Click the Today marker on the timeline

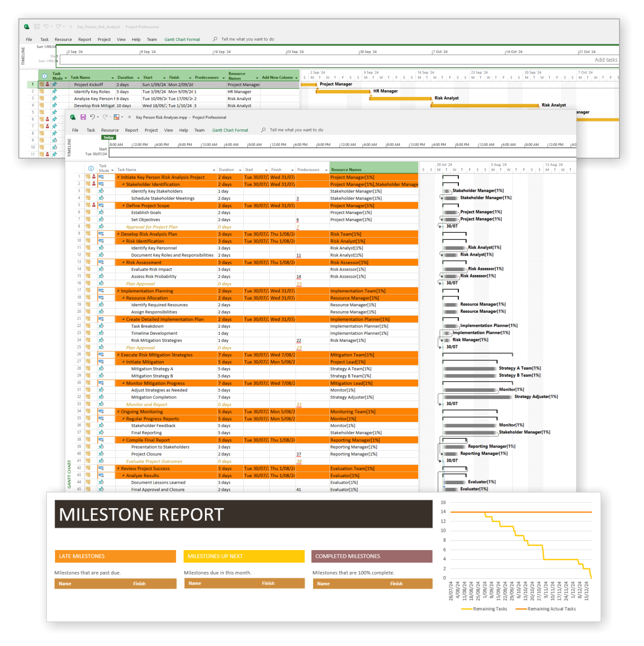[x=109, y=137]
